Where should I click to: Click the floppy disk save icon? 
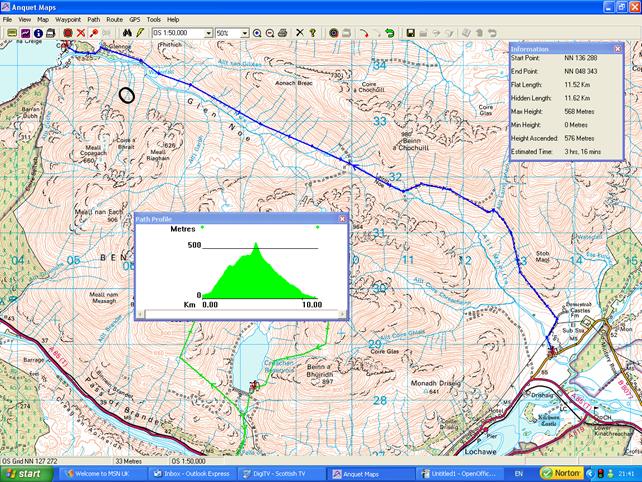(411, 33)
